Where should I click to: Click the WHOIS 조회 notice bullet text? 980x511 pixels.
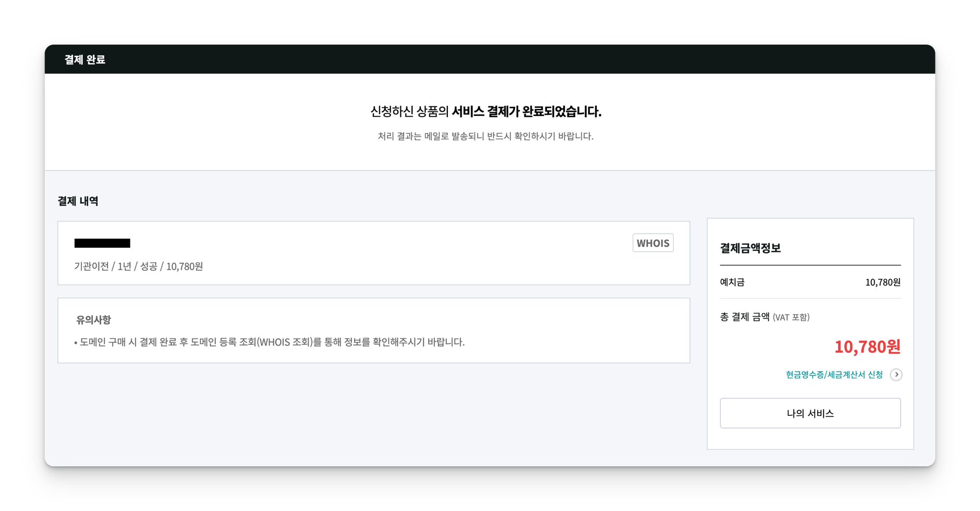click(272, 342)
